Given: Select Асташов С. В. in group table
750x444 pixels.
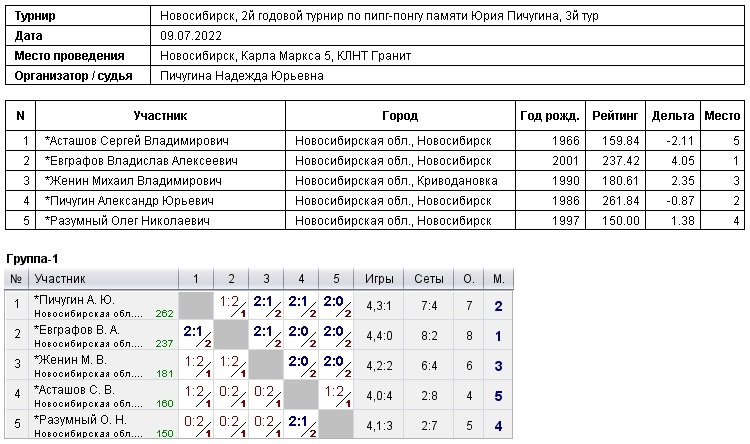Looking at the screenshot, I should (x=74, y=388).
